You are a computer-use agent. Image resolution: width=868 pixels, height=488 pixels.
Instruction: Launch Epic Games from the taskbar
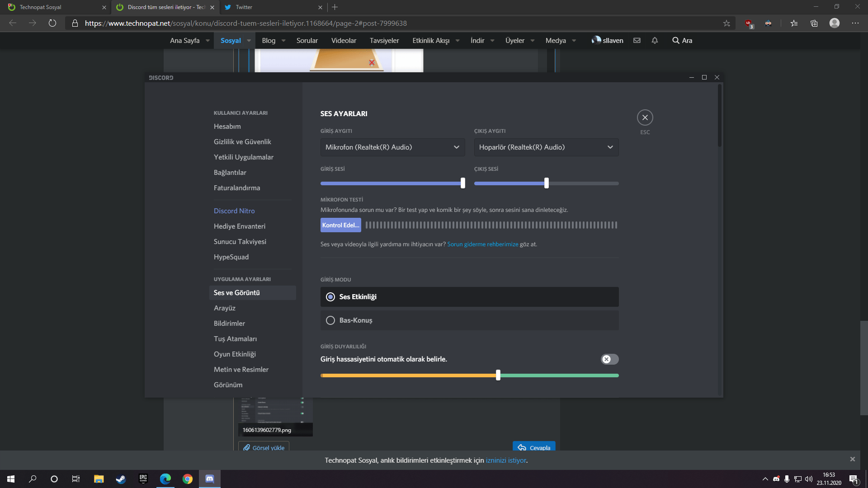[x=143, y=479]
